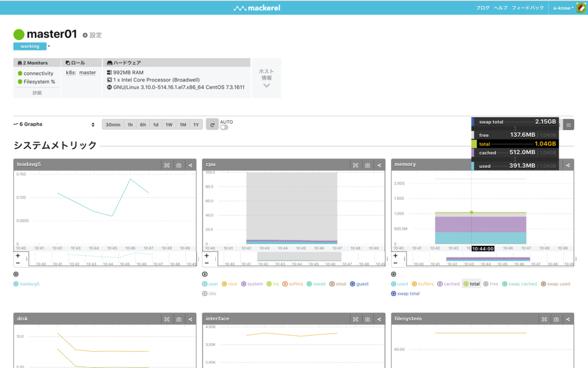Expand the ホスト情報 host info panel
Viewport: 588px width, 368px height.
point(266,78)
